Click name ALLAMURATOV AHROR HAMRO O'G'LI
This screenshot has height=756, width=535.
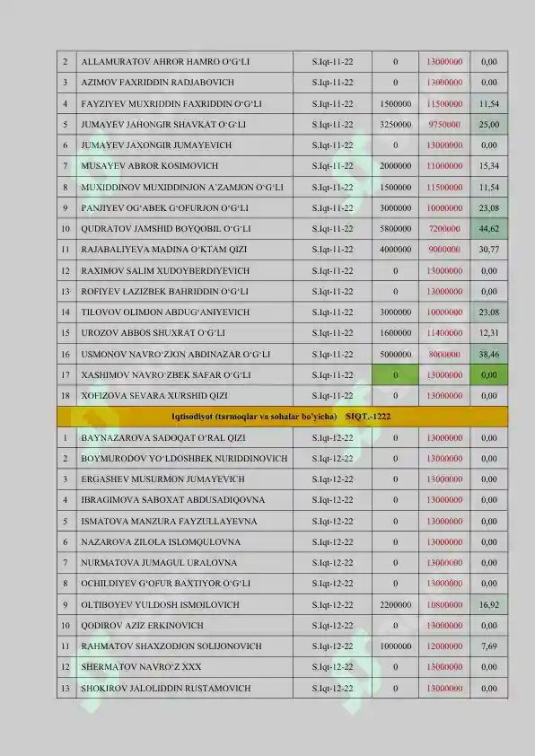(x=165, y=62)
